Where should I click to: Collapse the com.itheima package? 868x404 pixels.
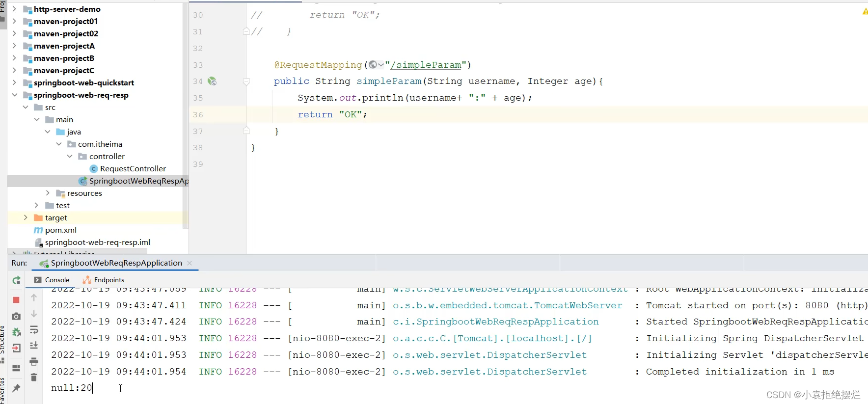tap(59, 144)
